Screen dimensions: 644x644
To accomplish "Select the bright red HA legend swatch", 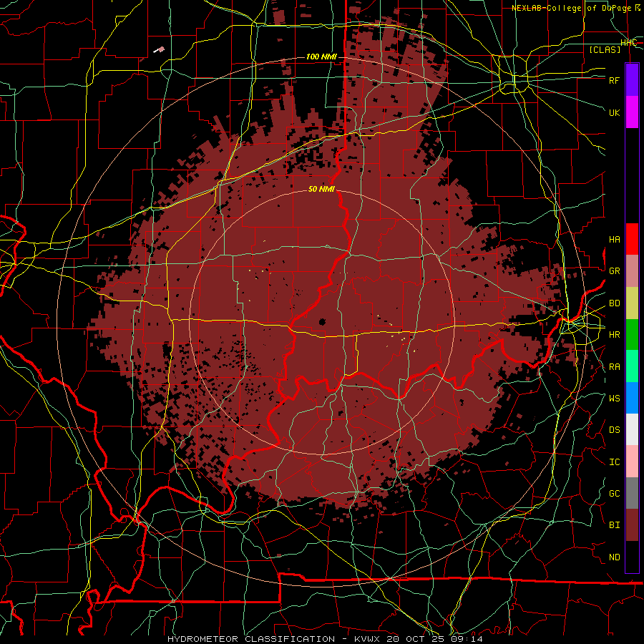I will pyautogui.click(x=632, y=239).
